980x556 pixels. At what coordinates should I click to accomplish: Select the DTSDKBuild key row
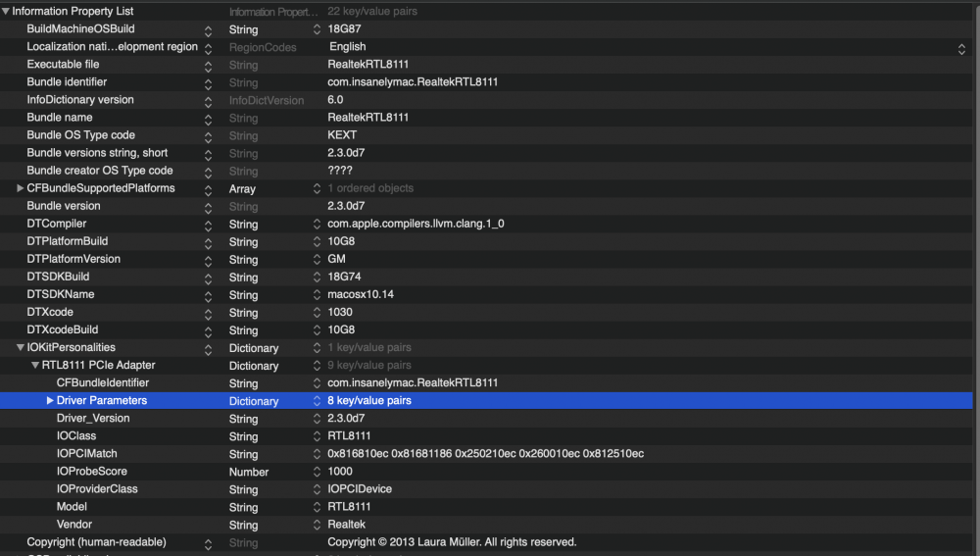[58, 277]
